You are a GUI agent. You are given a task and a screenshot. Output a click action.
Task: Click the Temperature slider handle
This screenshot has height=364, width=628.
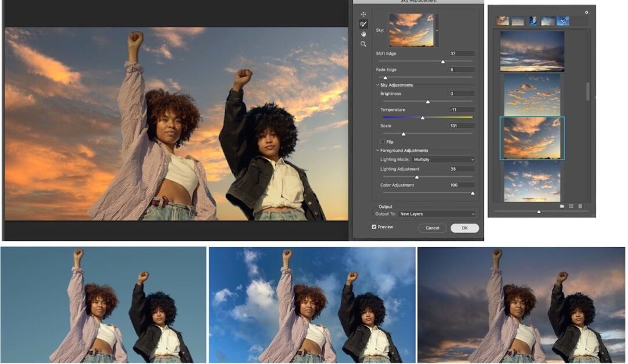pyautogui.click(x=423, y=117)
